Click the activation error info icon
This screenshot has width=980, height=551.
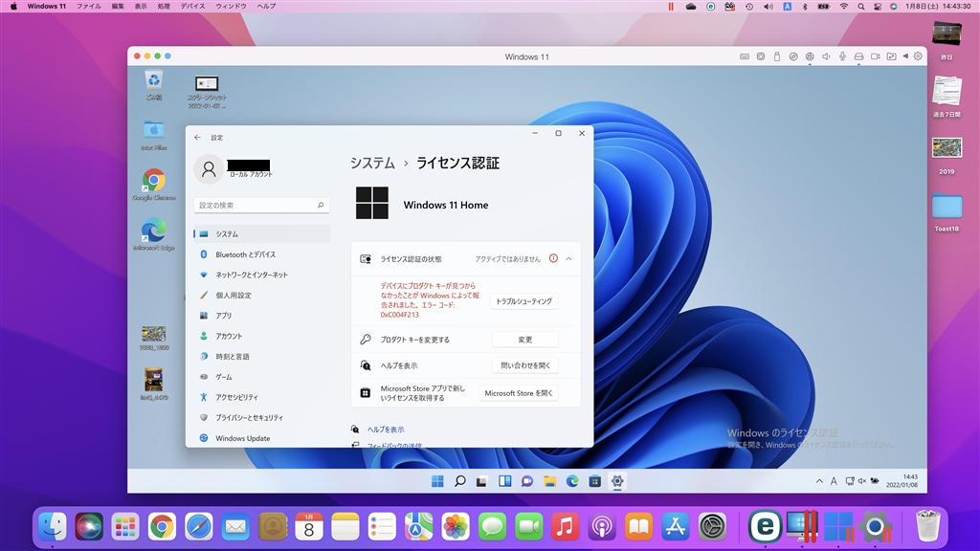pos(553,258)
